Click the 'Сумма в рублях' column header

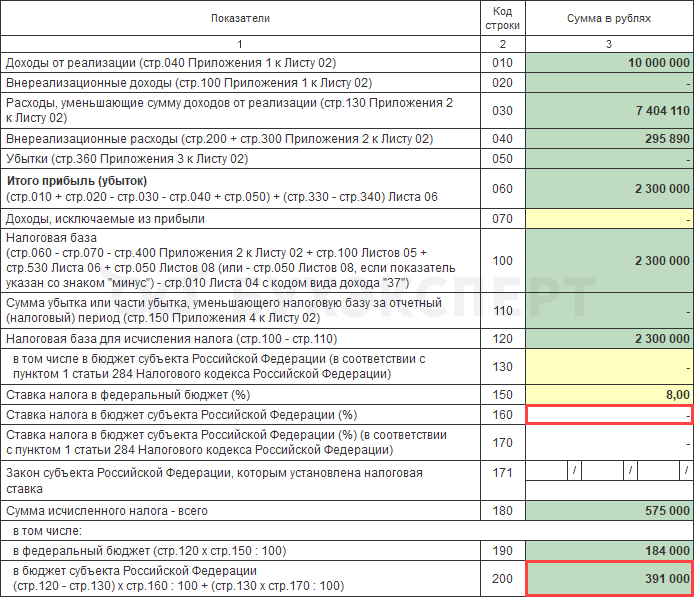coord(609,18)
